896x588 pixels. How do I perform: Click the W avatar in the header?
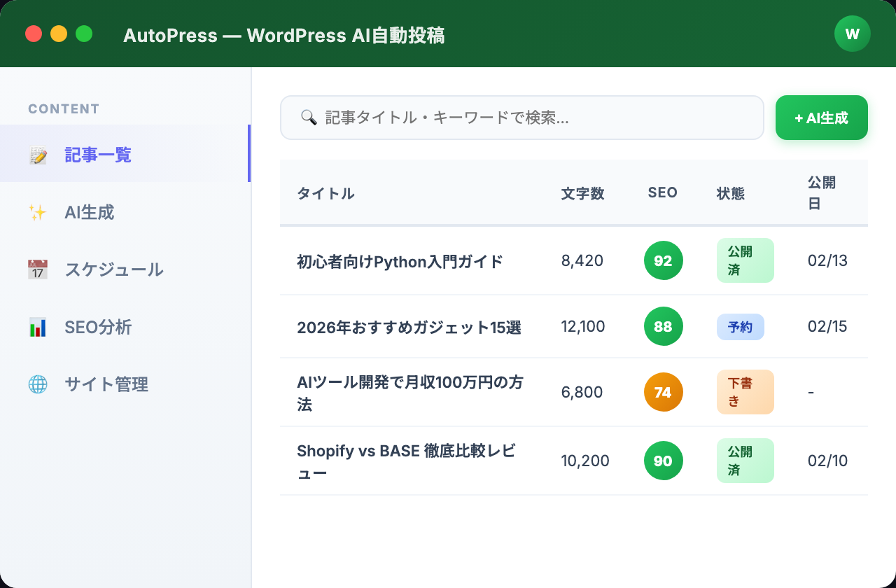pos(852,33)
